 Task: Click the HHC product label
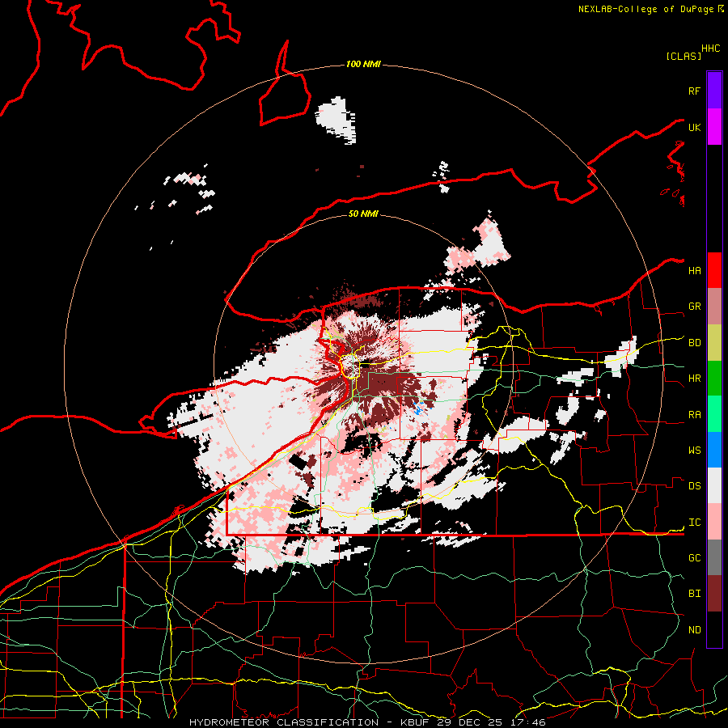point(711,49)
